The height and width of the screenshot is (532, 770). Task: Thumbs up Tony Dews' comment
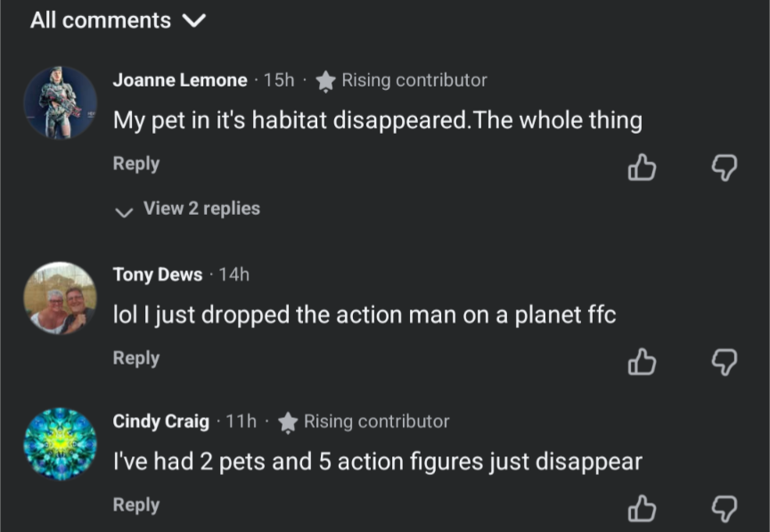click(x=642, y=362)
